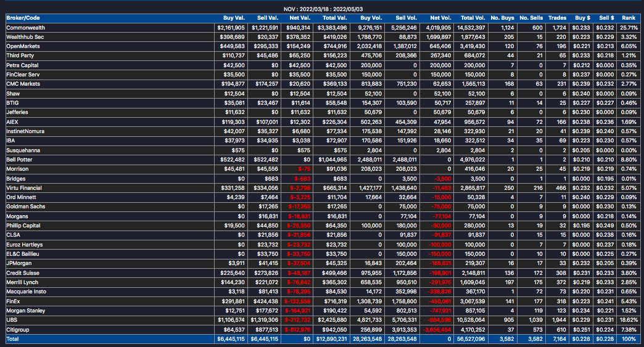Click the No. Sells column header
This screenshot has width=644, height=347.
[531, 18]
